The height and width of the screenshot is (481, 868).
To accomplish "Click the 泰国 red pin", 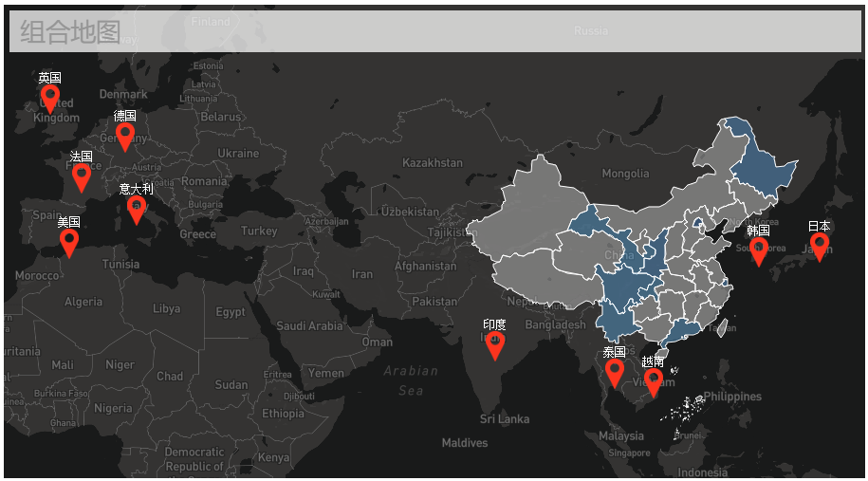I will (x=614, y=373).
